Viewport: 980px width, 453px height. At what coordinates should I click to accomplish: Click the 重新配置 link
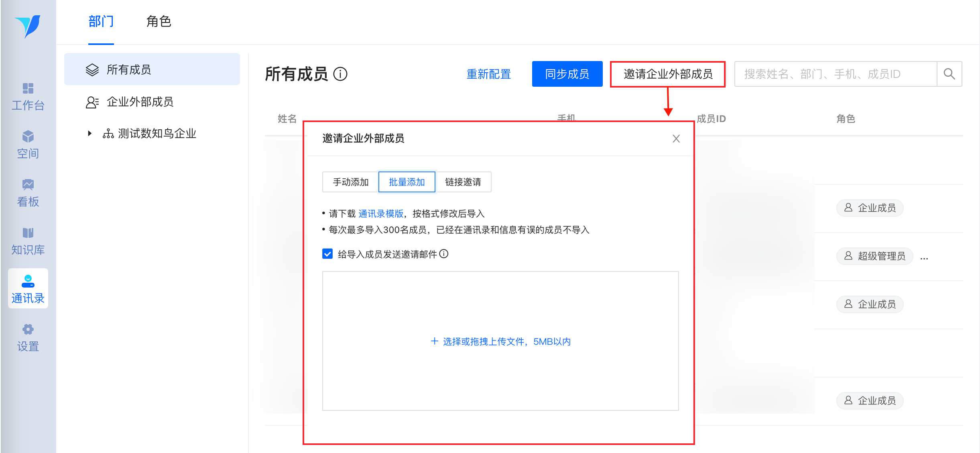tap(488, 74)
